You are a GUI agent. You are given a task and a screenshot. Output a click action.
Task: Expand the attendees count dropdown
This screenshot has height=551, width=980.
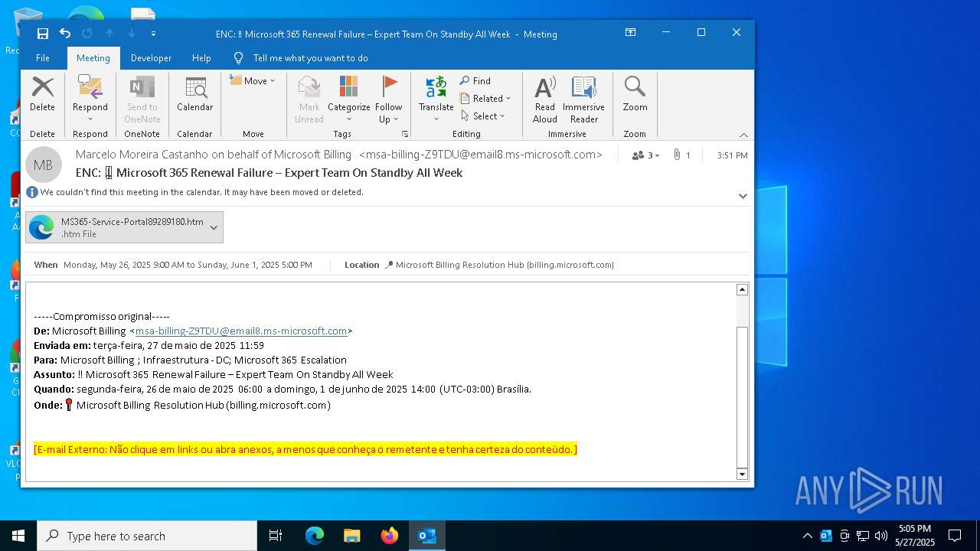coord(646,155)
